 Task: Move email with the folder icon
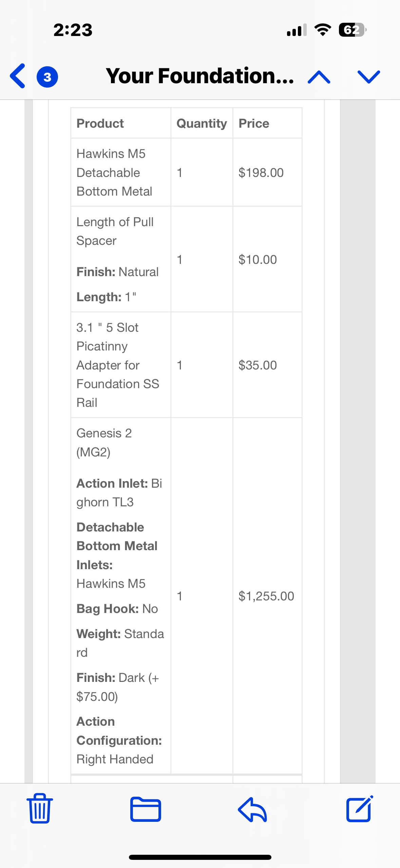[146, 809]
